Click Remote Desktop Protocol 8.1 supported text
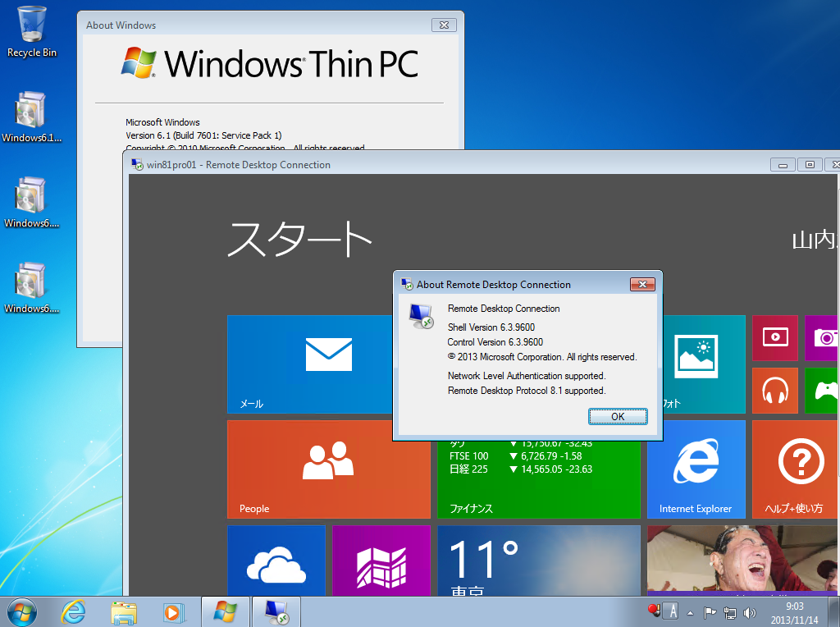Screen dimensions: 840x627 (x=527, y=390)
